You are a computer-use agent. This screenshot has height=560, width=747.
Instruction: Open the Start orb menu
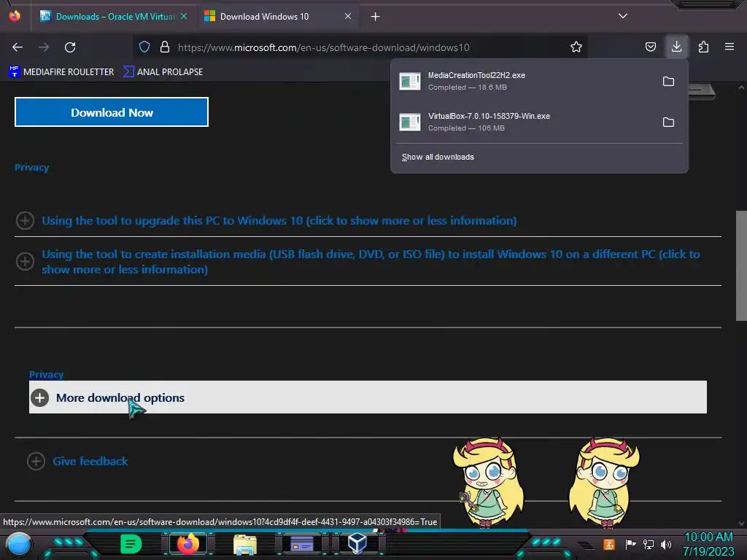pyautogui.click(x=18, y=544)
